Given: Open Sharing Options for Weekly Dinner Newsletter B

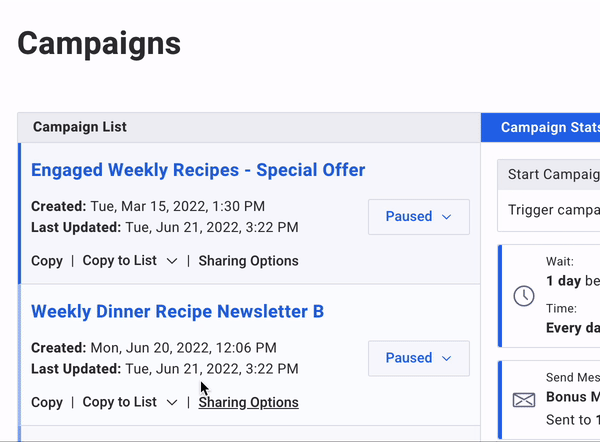Looking at the screenshot, I should click(248, 403).
